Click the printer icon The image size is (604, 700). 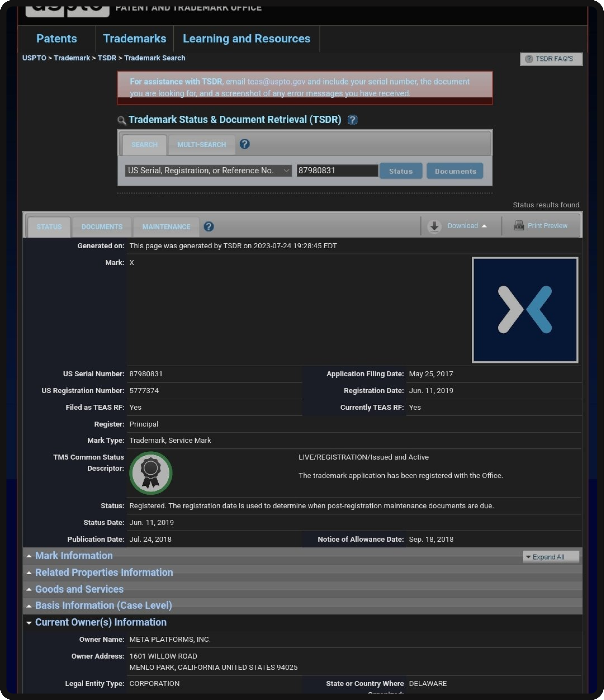point(518,225)
